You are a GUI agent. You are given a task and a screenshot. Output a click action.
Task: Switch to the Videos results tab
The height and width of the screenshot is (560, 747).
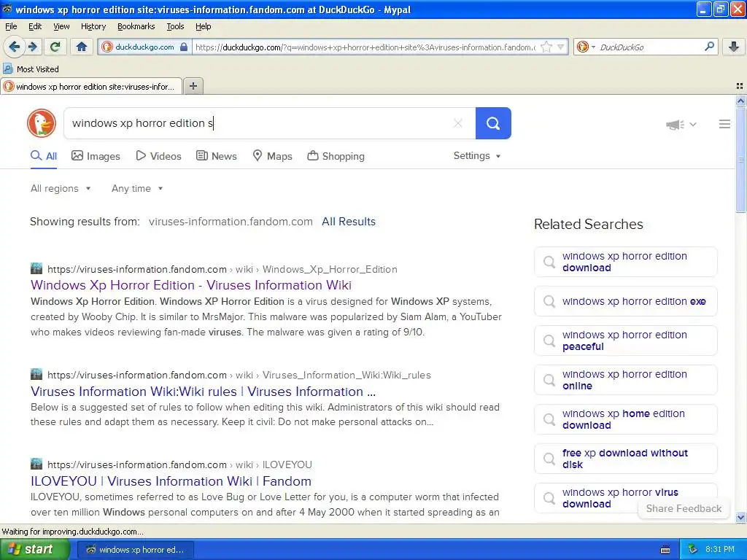(158, 156)
